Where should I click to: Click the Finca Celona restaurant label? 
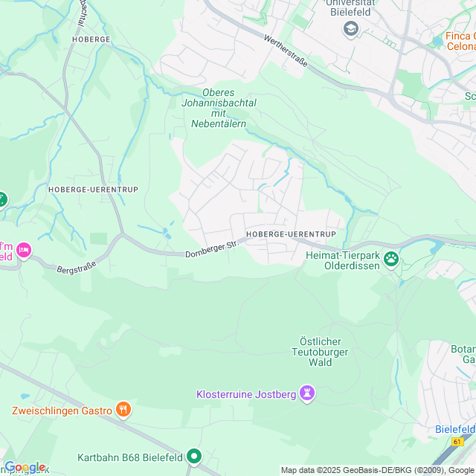pos(460,41)
